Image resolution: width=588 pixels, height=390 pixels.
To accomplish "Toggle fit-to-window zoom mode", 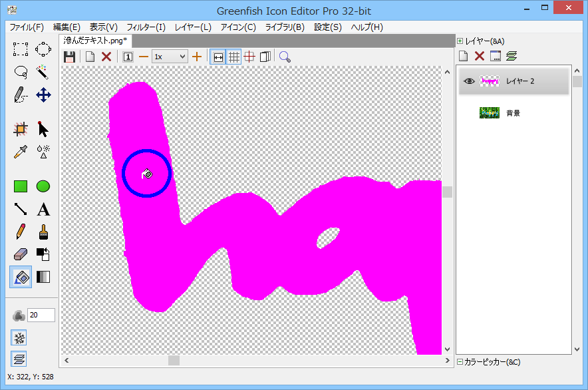I will (x=218, y=57).
